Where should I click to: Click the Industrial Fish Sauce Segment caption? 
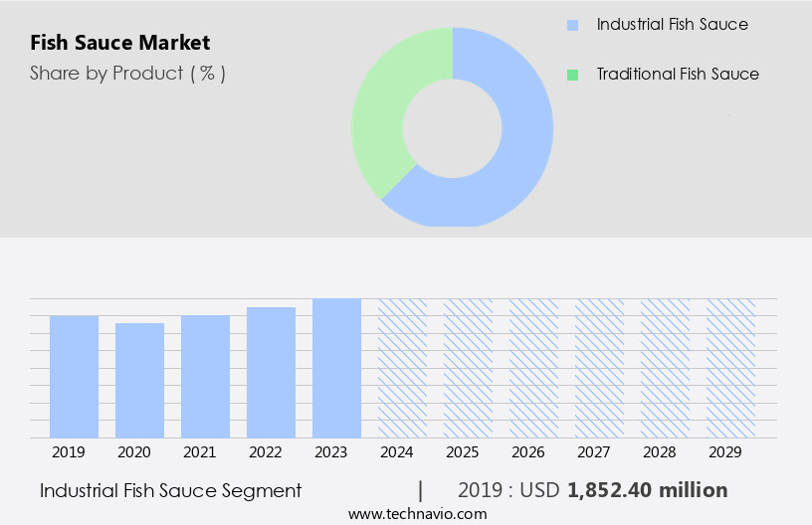click(x=170, y=490)
